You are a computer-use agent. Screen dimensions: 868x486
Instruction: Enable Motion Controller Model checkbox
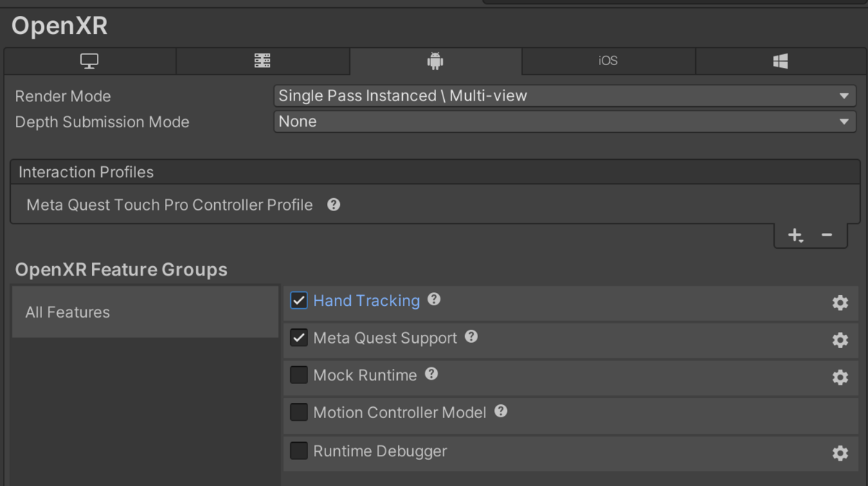[299, 412]
